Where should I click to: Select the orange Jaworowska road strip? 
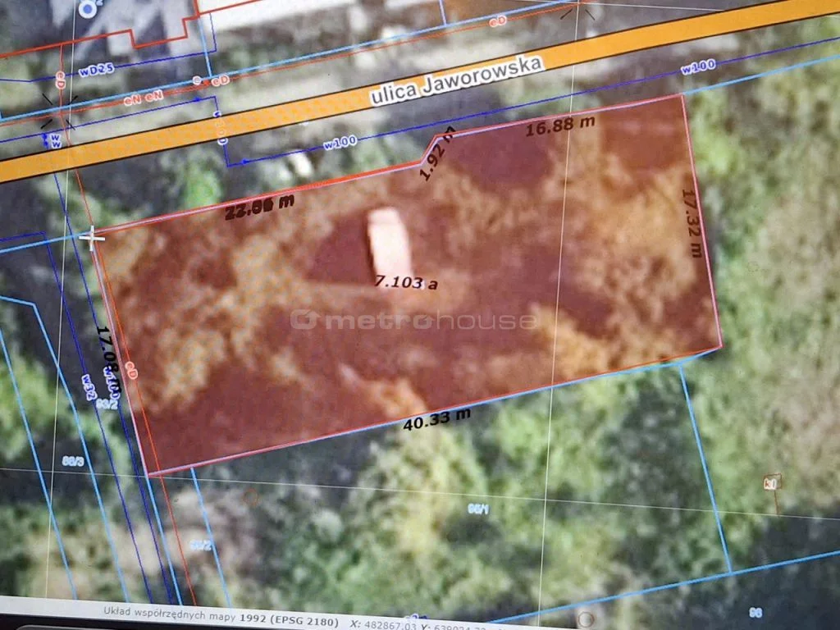246,123
